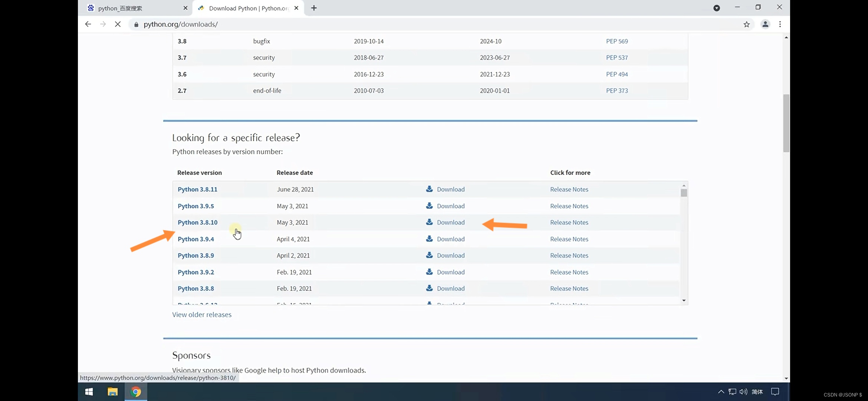The image size is (868, 401).
Task: Open Python 3.8.11 release link
Action: 197,189
